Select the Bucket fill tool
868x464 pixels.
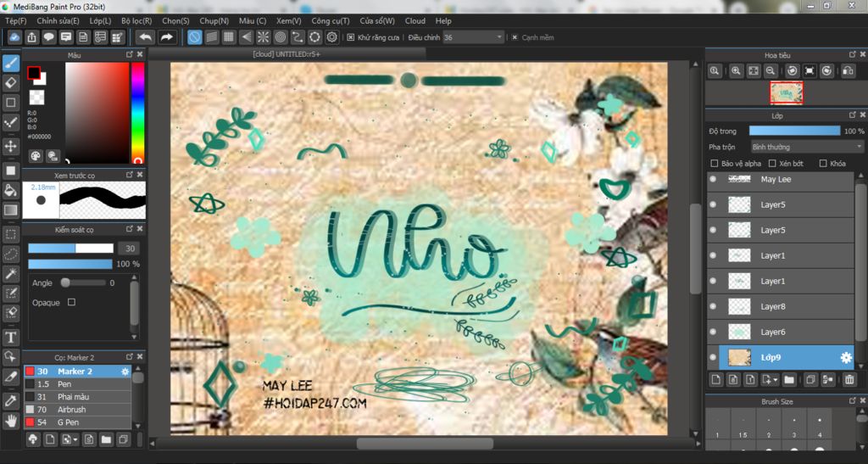(x=11, y=191)
